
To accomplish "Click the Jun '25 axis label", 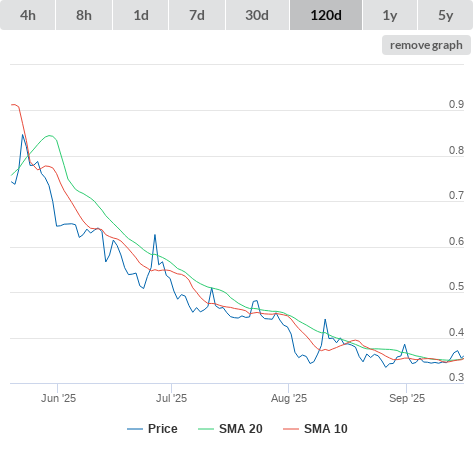I will pos(58,398).
